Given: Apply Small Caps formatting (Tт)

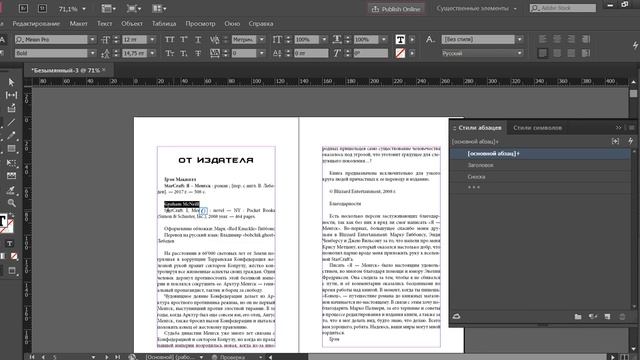Looking at the screenshot, I should [169, 53].
